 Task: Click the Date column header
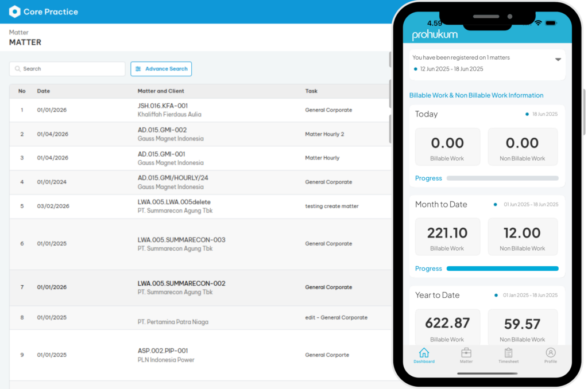pyautogui.click(x=44, y=91)
